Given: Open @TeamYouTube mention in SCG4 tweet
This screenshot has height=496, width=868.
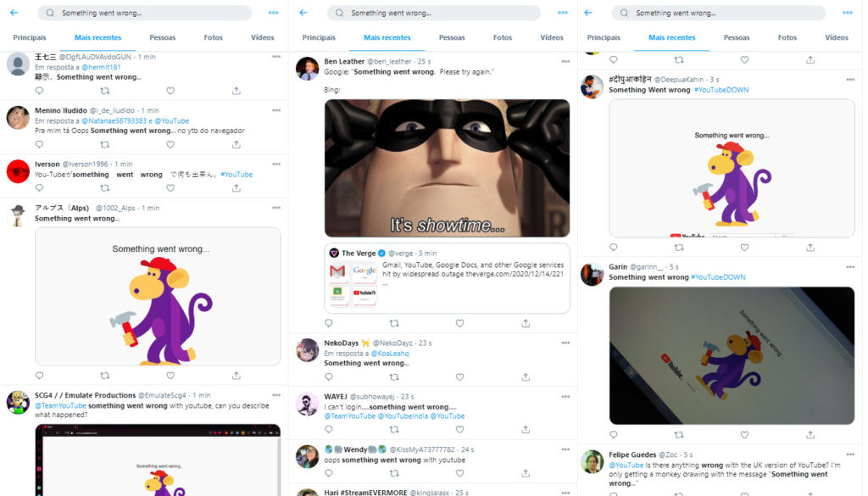Looking at the screenshot, I should click(60, 406).
